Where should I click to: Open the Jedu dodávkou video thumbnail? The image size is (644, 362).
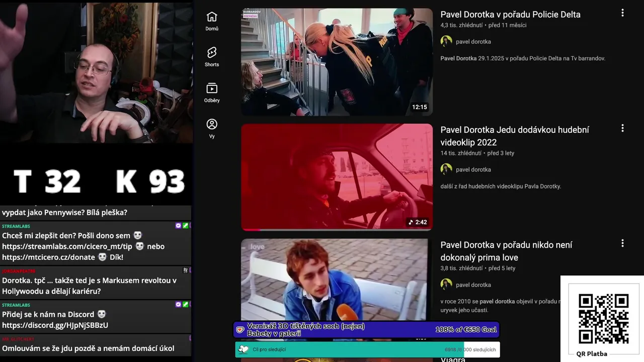(x=337, y=177)
